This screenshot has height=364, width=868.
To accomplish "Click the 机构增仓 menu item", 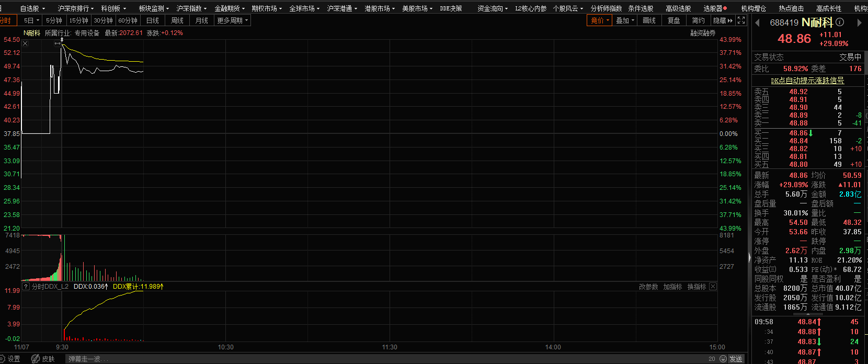I will coord(753,8).
